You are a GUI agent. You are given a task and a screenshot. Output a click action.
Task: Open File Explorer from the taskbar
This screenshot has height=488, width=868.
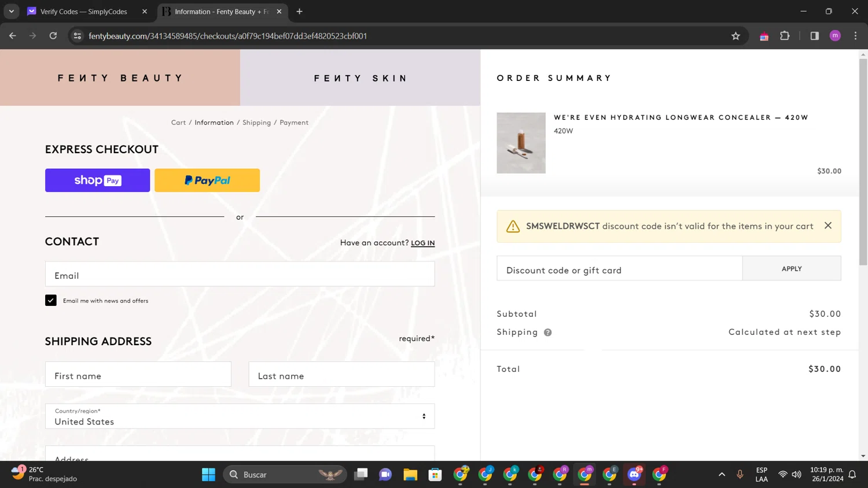click(x=410, y=475)
